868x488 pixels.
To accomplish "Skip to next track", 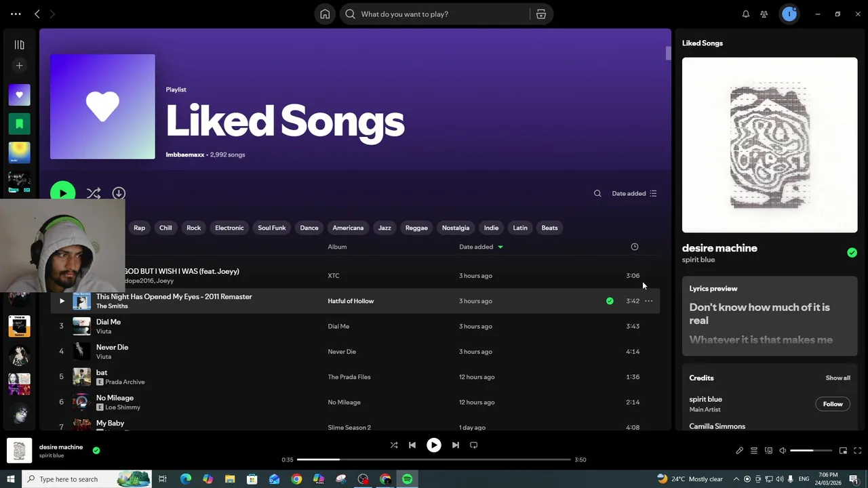I will click(456, 445).
